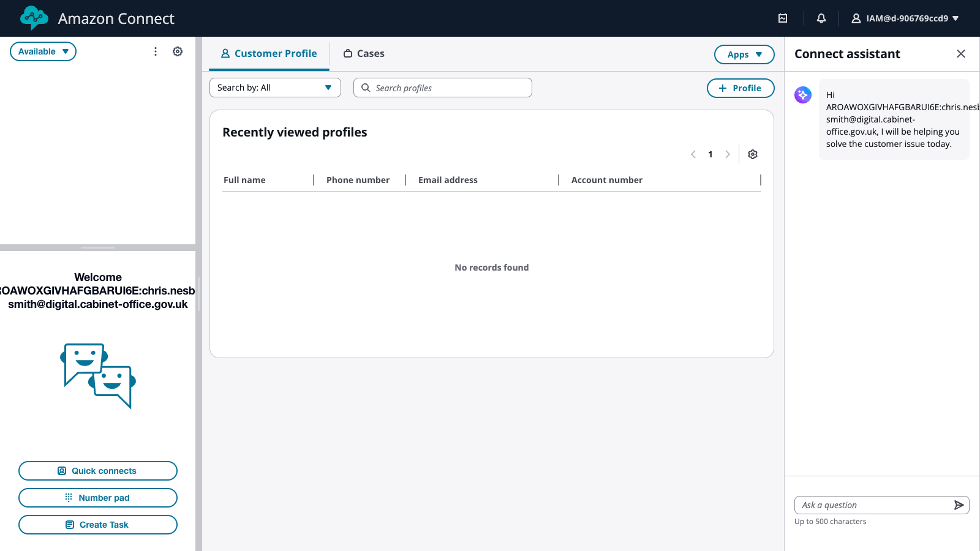Sort by the Email address column header
The height and width of the screenshot is (551, 980).
(448, 180)
